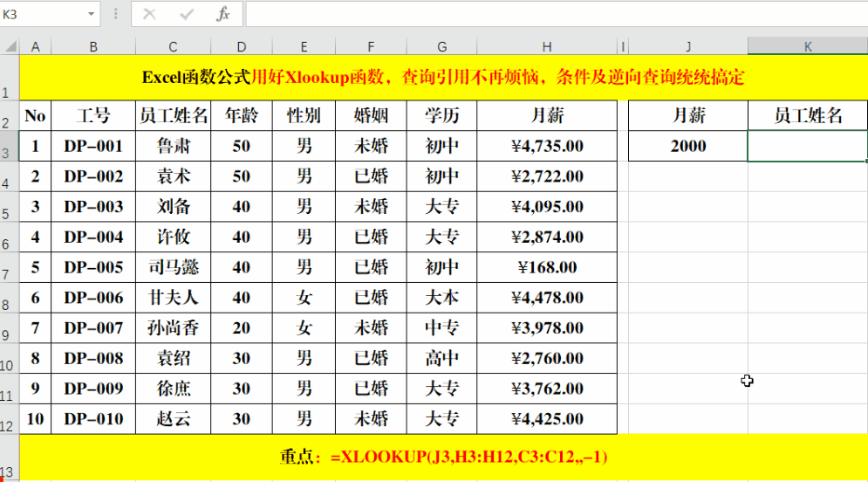Image resolution: width=868 pixels, height=482 pixels.
Task: Select column E header
Action: tap(304, 47)
